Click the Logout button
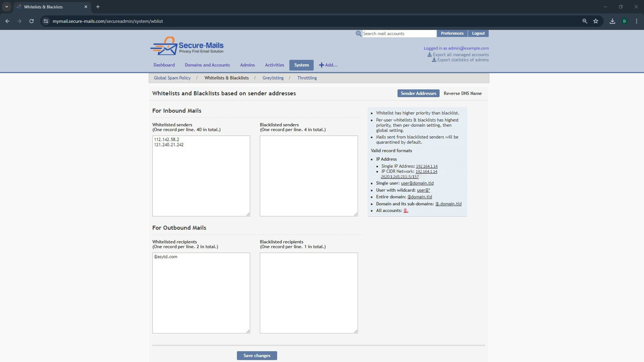644x362 pixels. [478, 34]
